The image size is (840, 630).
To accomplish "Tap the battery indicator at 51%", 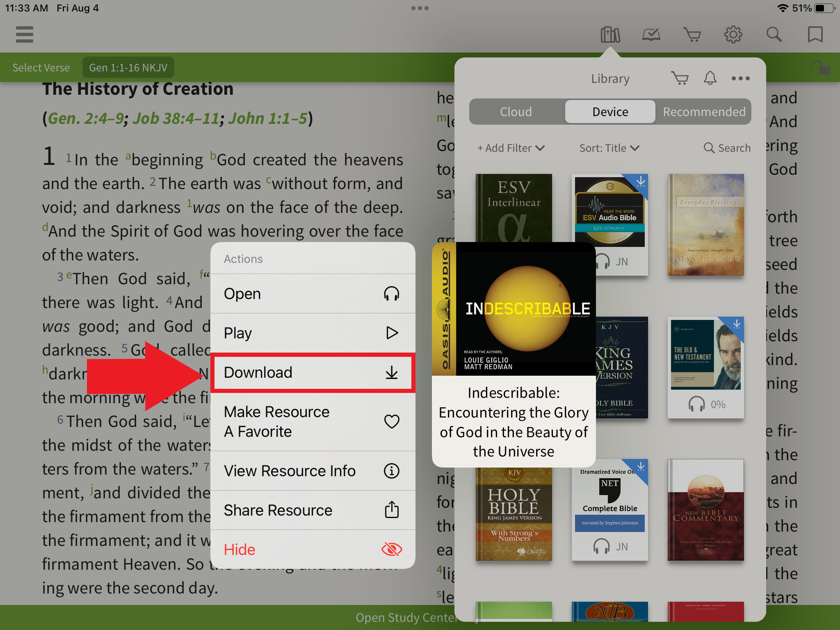I will click(825, 8).
